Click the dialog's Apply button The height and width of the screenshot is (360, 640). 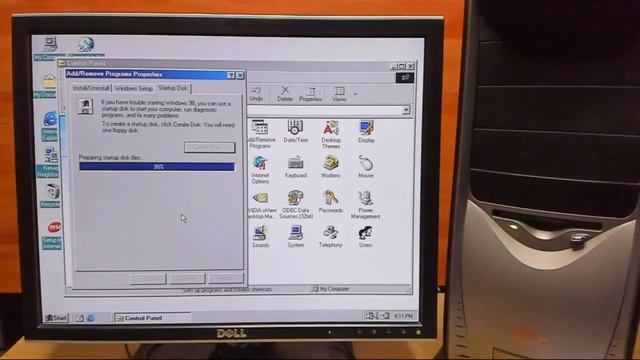[x=226, y=278]
